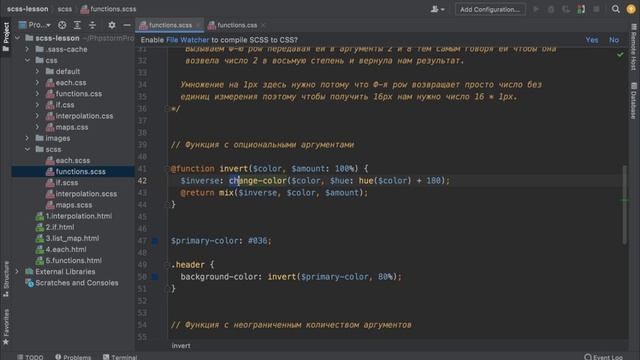Hide the Project panel with minus icon

127,25
